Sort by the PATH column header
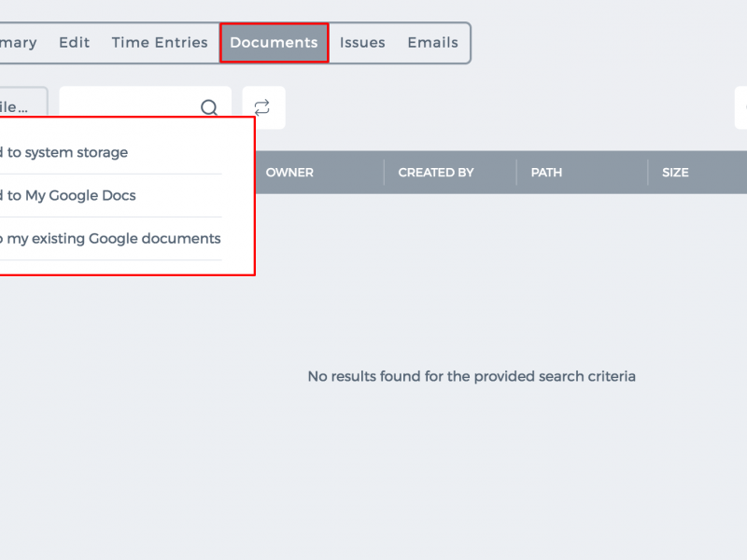 point(546,173)
